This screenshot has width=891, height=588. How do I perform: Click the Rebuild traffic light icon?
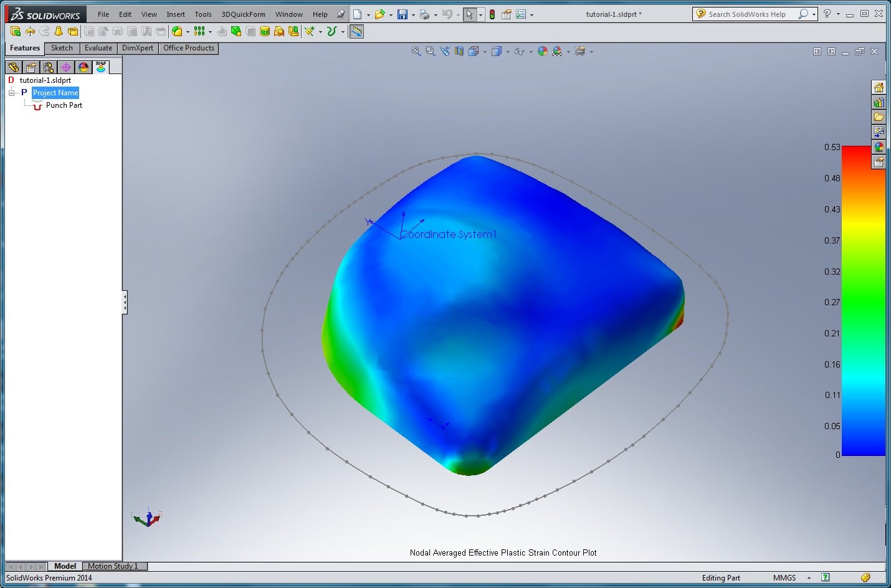(492, 14)
